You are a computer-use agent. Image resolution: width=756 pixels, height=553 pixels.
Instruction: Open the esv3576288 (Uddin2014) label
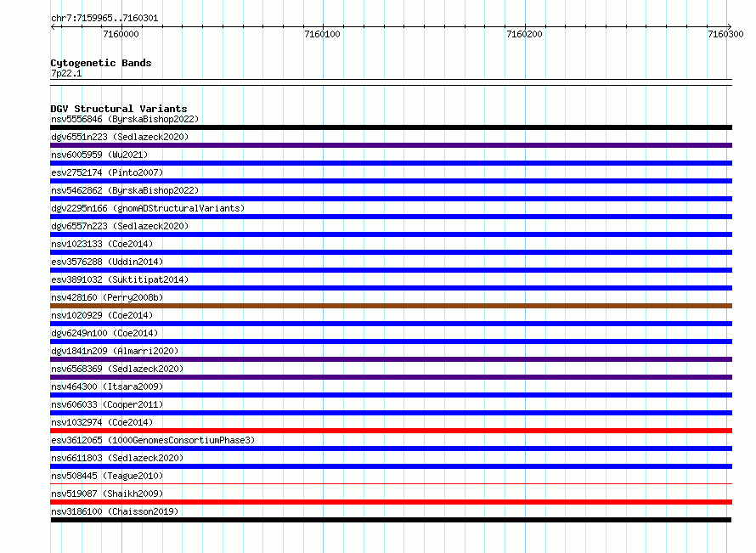click(x=107, y=262)
